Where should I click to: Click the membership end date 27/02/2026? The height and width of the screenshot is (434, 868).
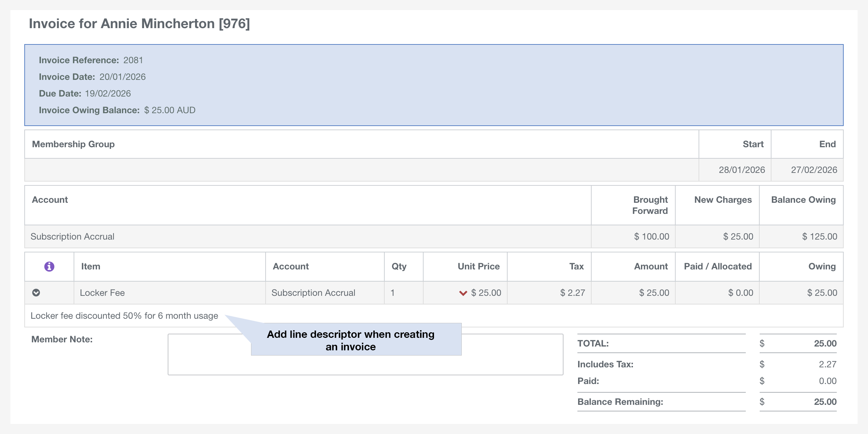pyautogui.click(x=814, y=170)
